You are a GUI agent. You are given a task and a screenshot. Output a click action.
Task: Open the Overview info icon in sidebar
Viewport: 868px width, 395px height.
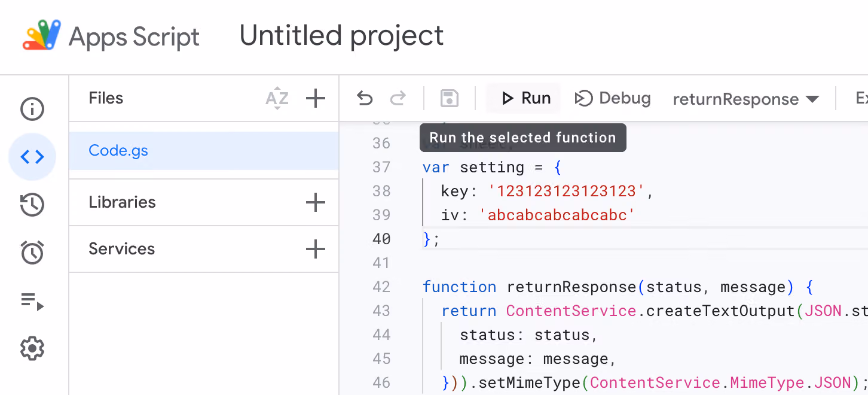tap(32, 109)
